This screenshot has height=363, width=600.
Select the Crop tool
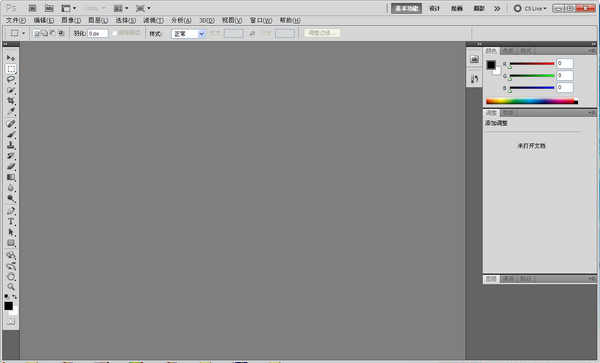(x=11, y=101)
